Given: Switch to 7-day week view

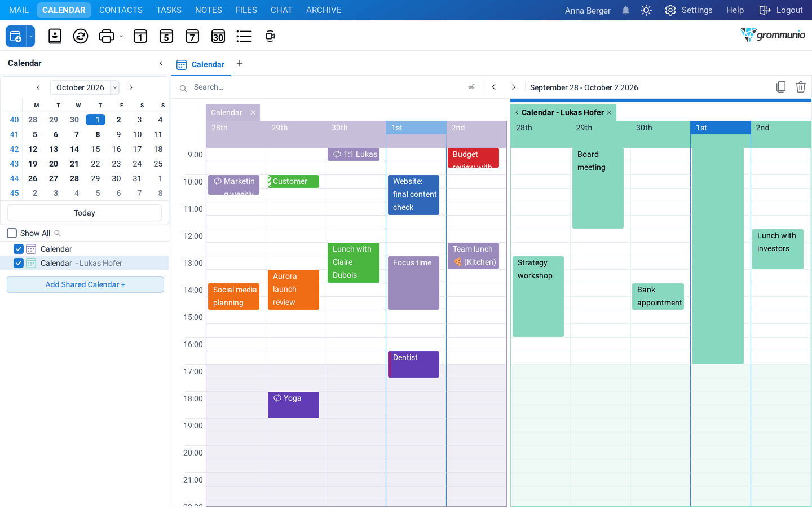Looking at the screenshot, I should click(192, 37).
